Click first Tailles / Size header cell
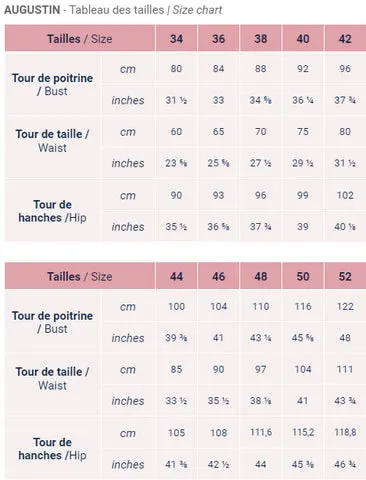The width and height of the screenshot is (366, 480). tap(80, 39)
